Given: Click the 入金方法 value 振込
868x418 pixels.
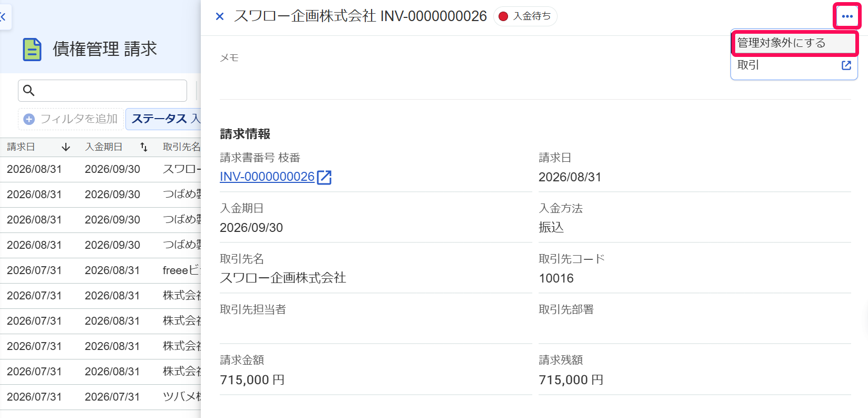Looking at the screenshot, I should [x=551, y=227].
